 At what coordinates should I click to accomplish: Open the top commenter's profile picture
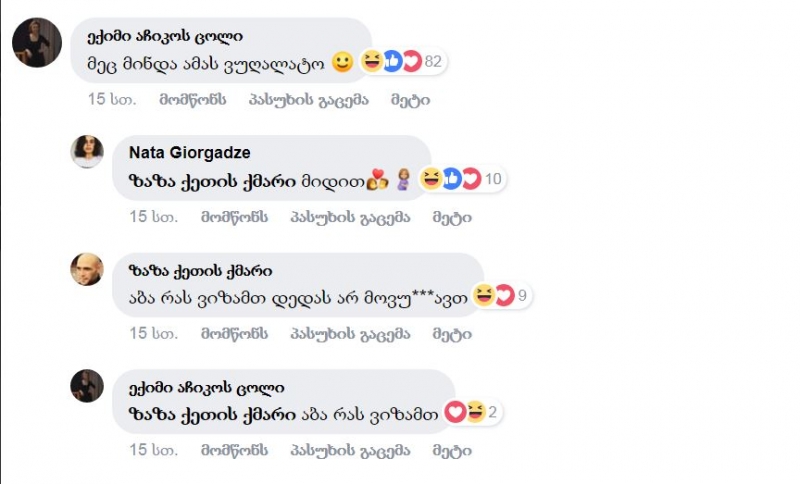37,42
